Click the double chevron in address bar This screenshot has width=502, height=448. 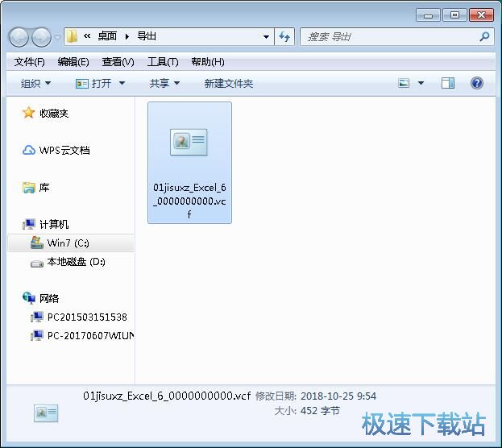(87, 36)
